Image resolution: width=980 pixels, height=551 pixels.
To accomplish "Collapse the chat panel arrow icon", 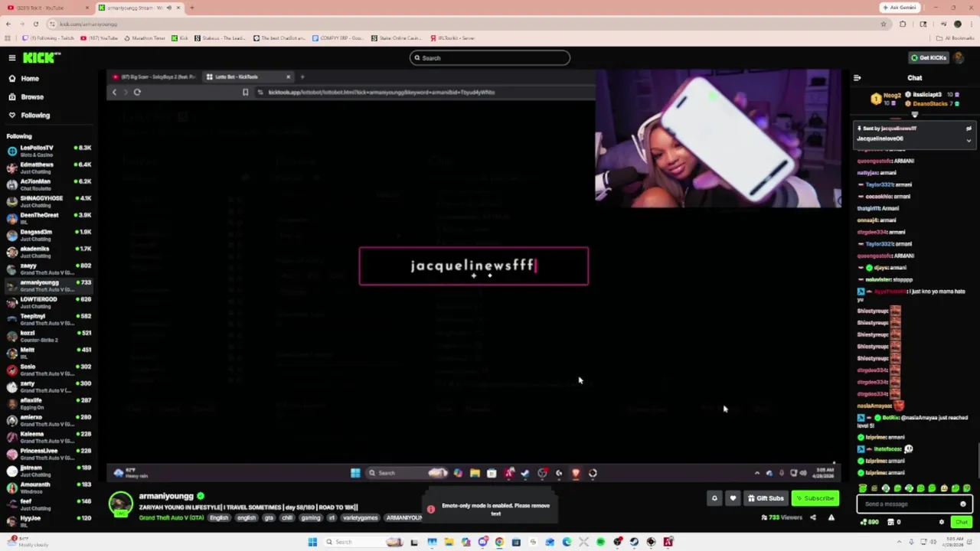I will coord(857,78).
